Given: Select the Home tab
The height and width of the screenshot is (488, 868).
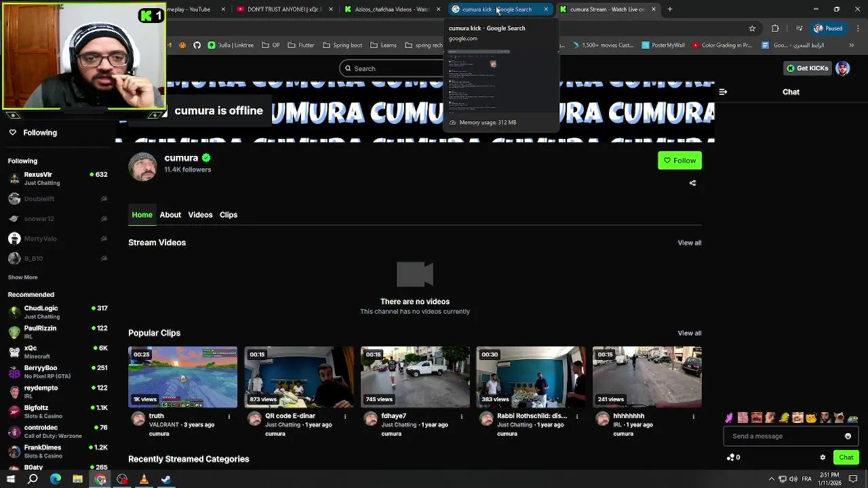Looking at the screenshot, I should click(x=142, y=215).
